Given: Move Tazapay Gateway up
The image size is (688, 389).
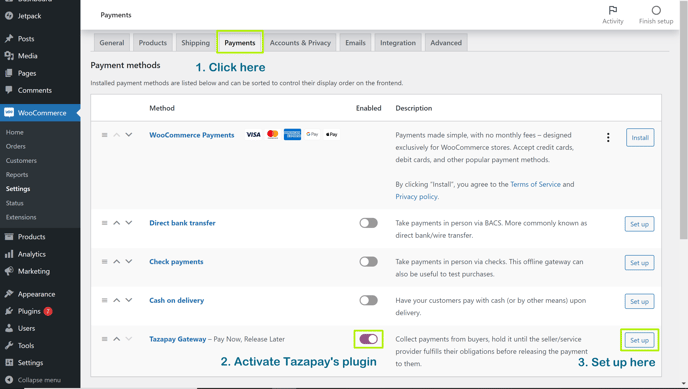Looking at the screenshot, I should point(117,339).
